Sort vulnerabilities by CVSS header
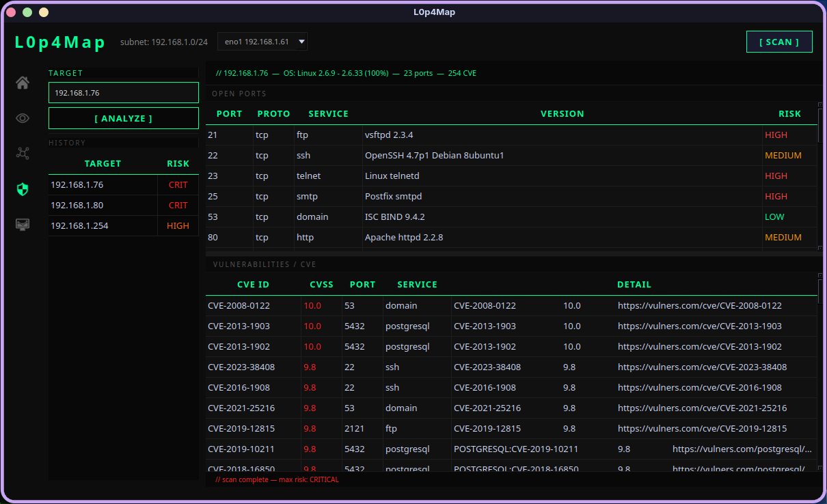Image resolution: width=827 pixels, height=504 pixels. click(321, 285)
